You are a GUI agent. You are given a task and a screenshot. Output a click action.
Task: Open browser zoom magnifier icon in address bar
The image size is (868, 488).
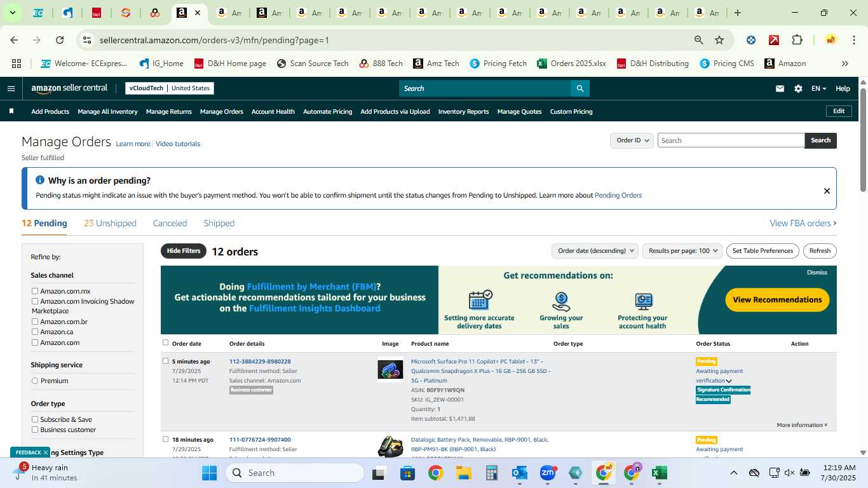click(699, 40)
